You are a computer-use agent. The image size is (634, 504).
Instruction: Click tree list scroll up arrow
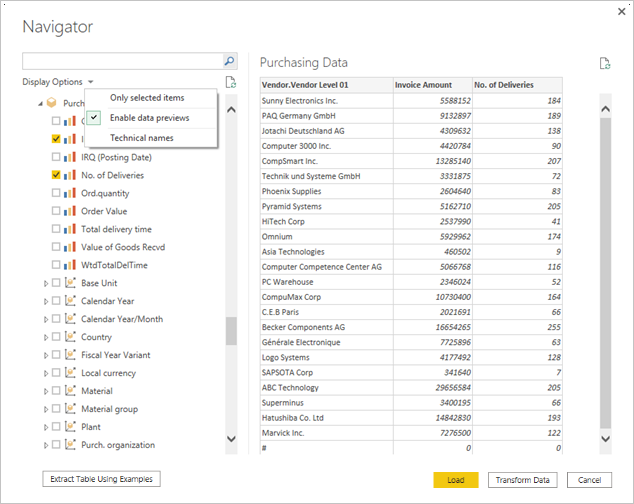pos(231,110)
